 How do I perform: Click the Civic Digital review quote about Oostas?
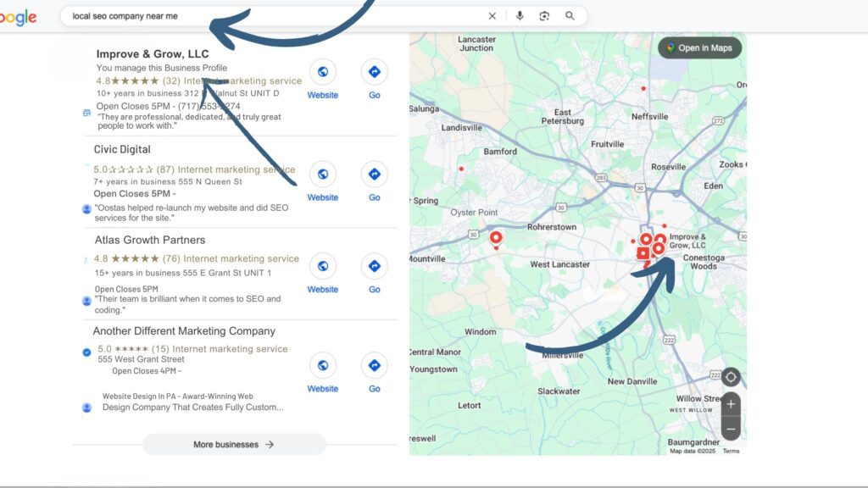click(x=192, y=213)
